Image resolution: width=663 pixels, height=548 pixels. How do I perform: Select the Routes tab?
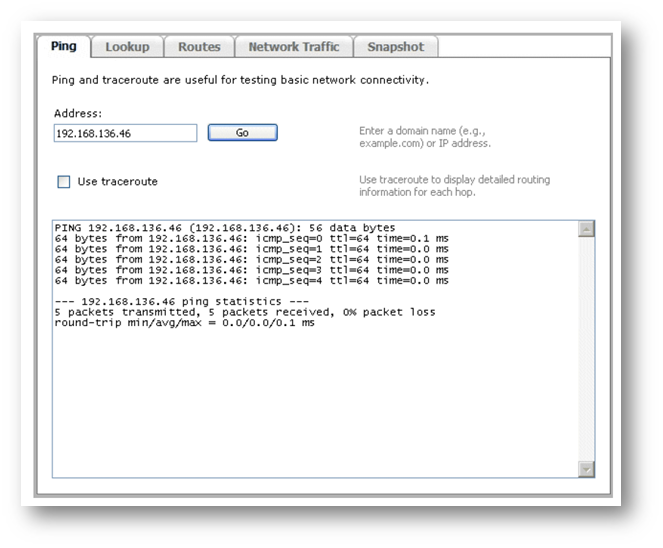coord(199,47)
